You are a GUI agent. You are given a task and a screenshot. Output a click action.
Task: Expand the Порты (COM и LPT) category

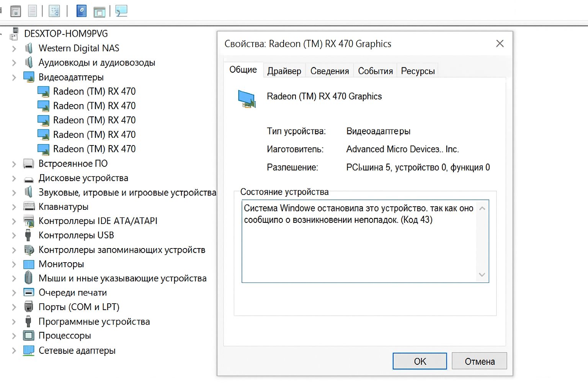(x=14, y=307)
